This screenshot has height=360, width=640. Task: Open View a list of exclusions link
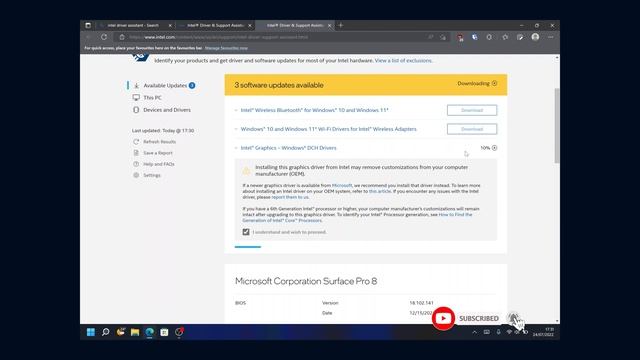[x=403, y=60]
